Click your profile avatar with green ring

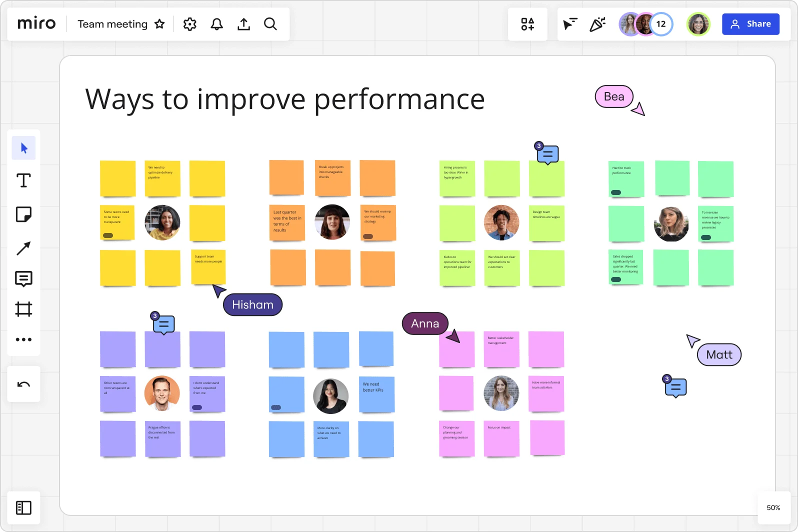point(698,24)
